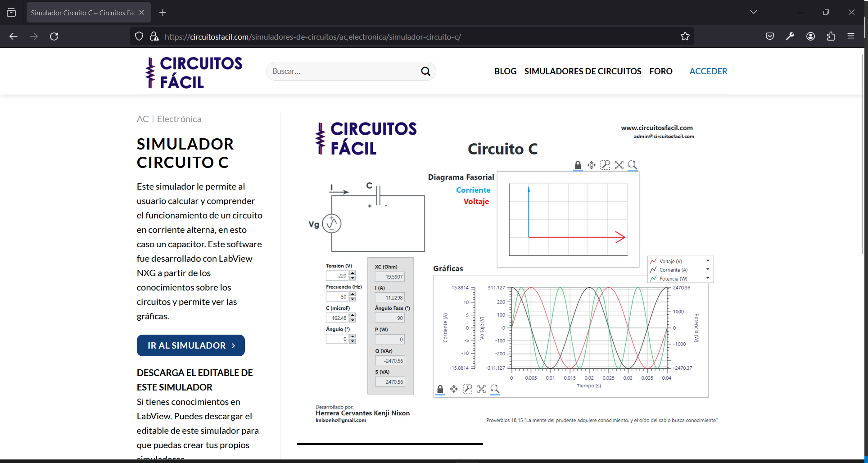Open the Voltaje (V) legend dropdown arrow
The image size is (868, 463).
[x=708, y=261]
